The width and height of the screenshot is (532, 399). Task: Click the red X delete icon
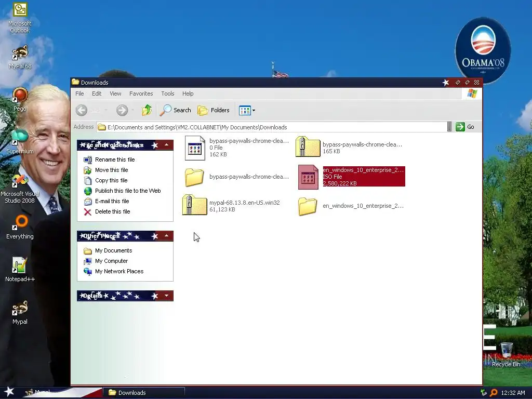point(87,212)
